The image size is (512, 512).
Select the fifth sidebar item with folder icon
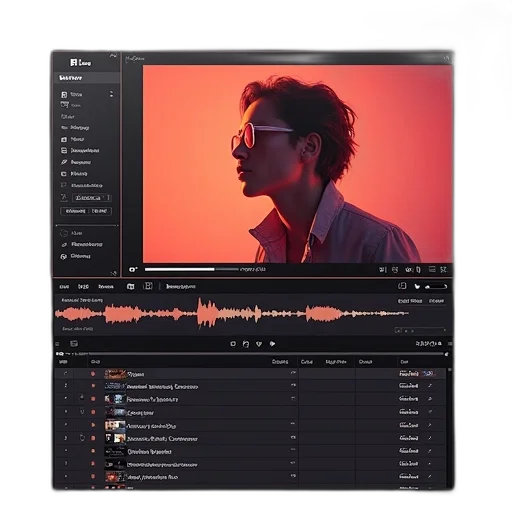point(73,139)
